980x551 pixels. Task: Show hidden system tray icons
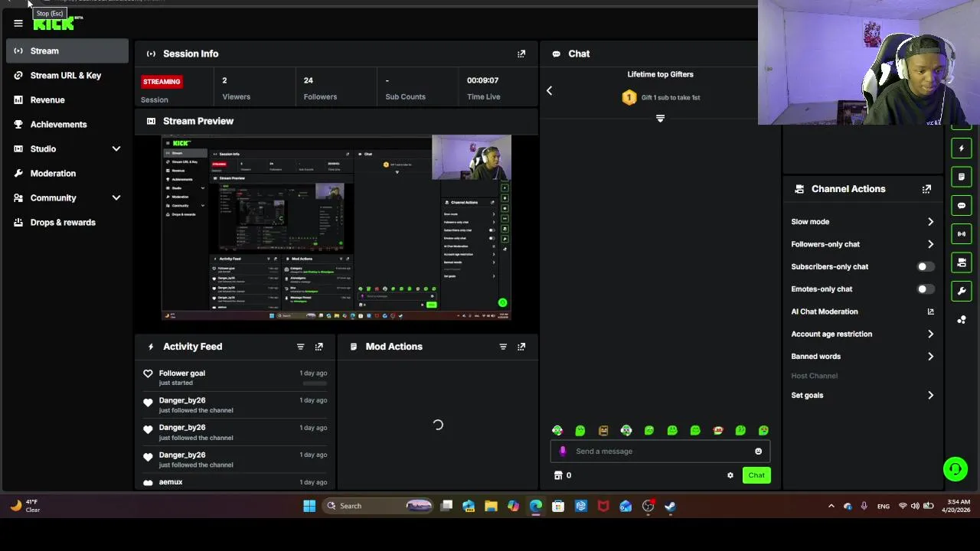pos(831,506)
